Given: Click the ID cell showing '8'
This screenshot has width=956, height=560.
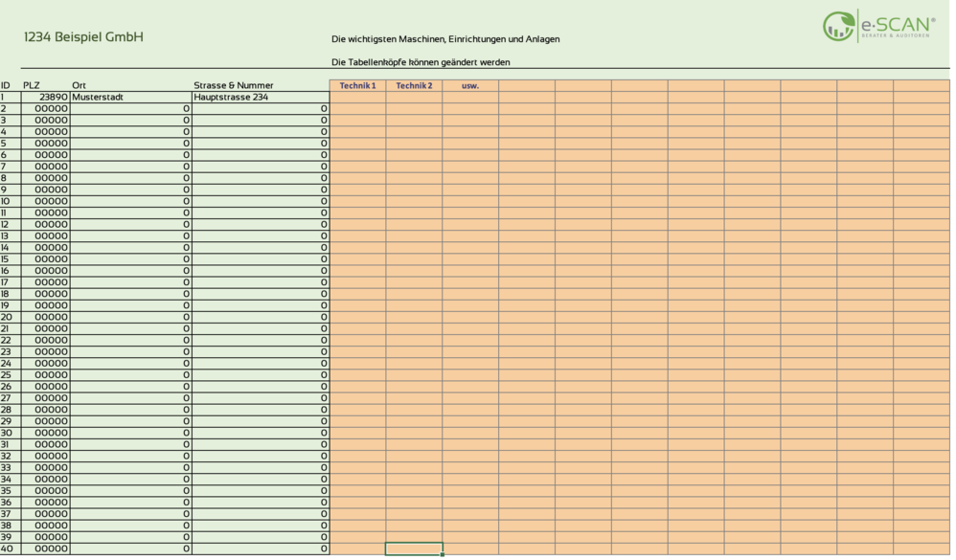Looking at the screenshot, I should [x=11, y=178].
